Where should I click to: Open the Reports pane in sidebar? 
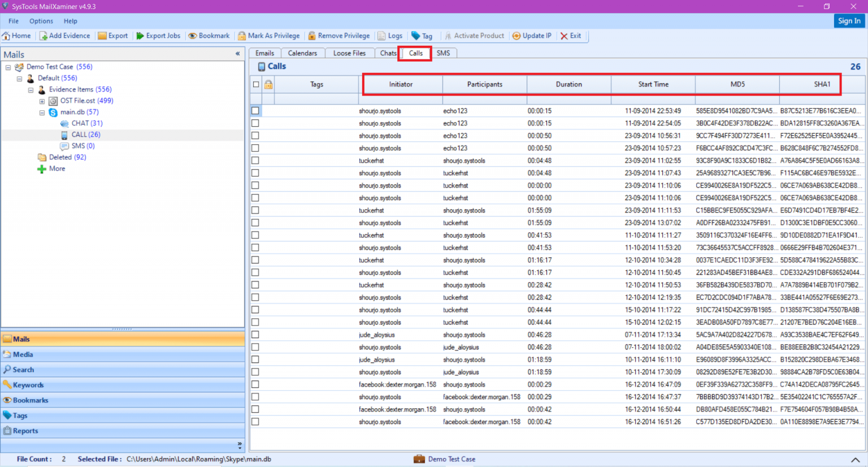tap(123, 431)
